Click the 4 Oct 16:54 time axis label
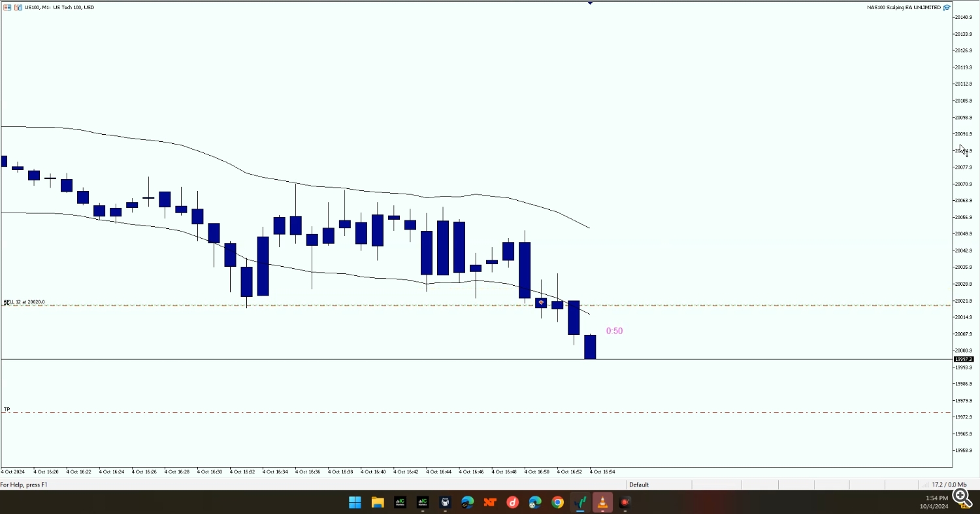The height and width of the screenshot is (514, 980). (602, 471)
